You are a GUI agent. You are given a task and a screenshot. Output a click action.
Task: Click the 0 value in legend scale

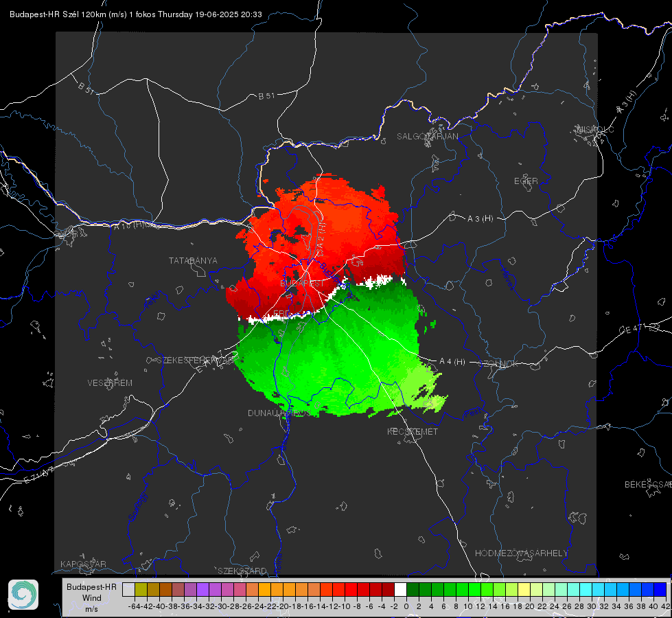[x=406, y=606]
